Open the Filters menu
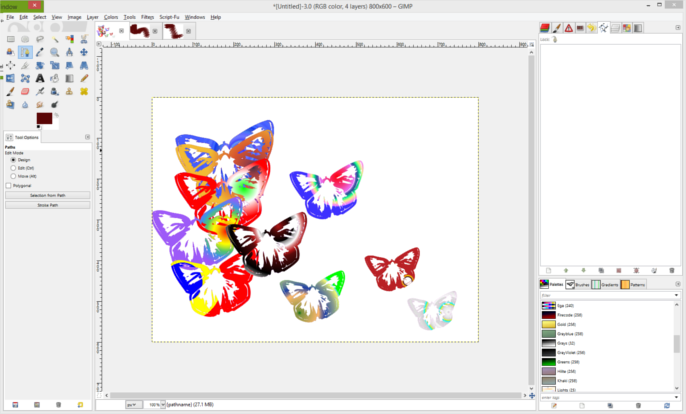The width and height of the screenshot is (686, 414). (147, 17)
